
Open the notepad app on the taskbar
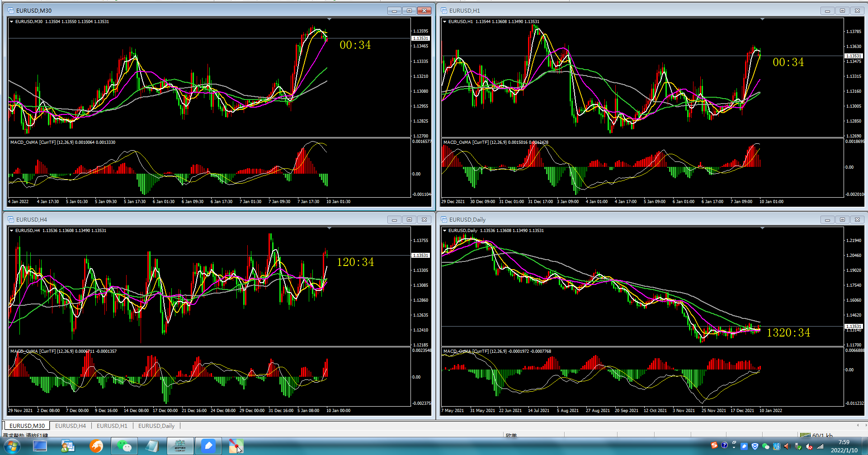pyautogui.click(x=152, y=446)
